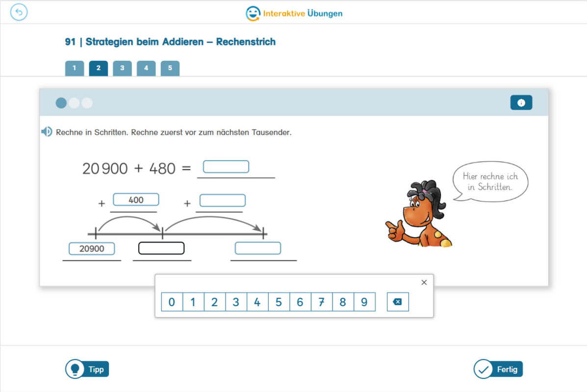This screenshot has width=587, height=392.
Task: Select exercise tab 4
Action: point(146,68)
